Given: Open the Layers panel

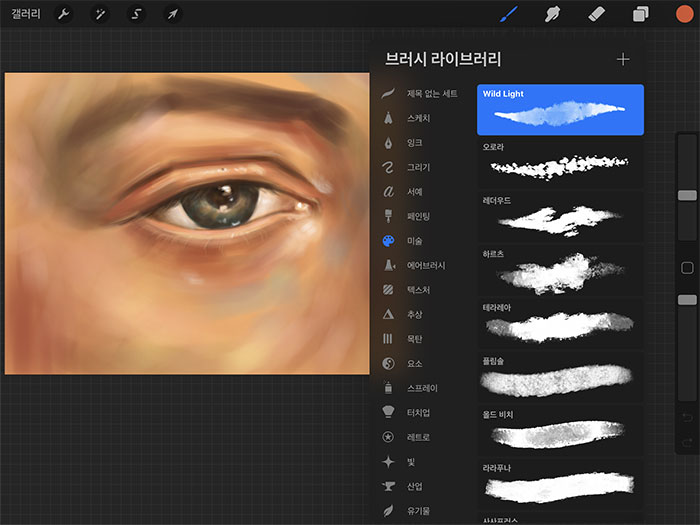Looking at the screenshot, I should pos(641,14).
